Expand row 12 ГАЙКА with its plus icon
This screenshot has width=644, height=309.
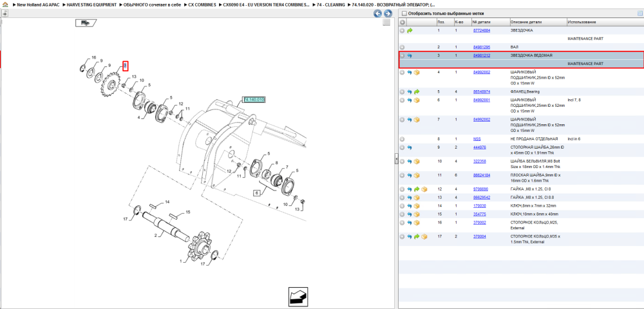click(x=402, y=189)
